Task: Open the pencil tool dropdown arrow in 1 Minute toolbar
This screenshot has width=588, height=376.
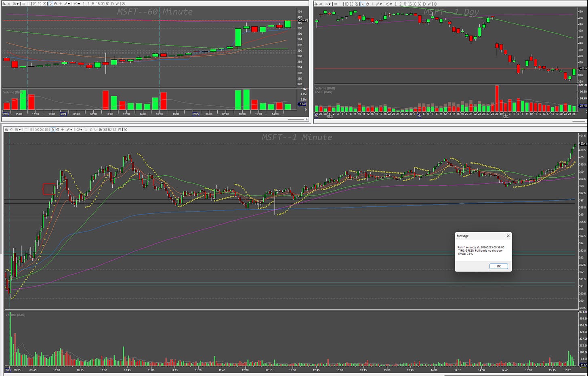Action: tap(71, 129)
